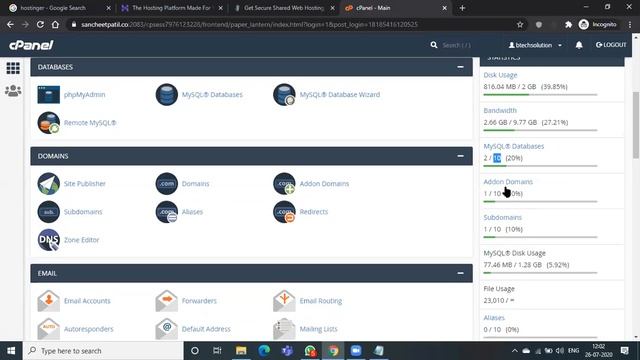This screenshot has width=640, height=360.
Task: Click the cPanel logo
Action: [x=31, y=45]
